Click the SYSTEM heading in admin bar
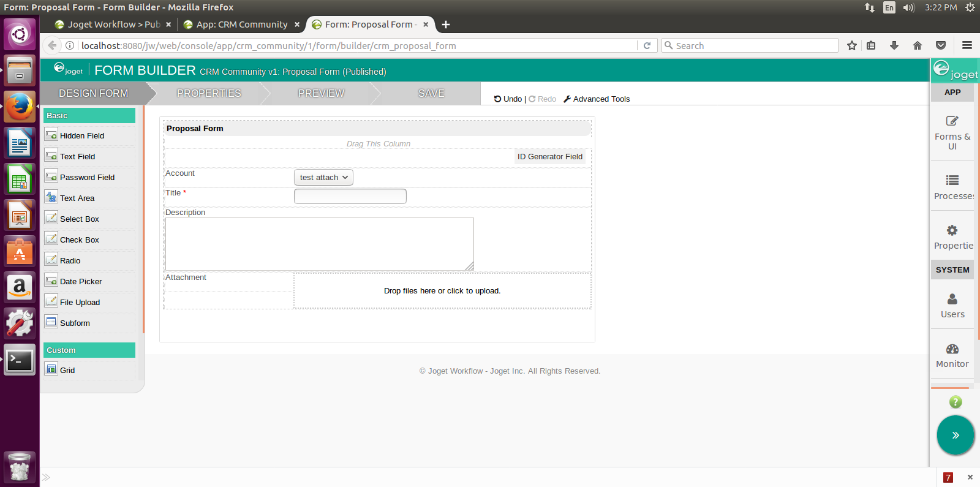This screenshot has width=980, height=487. (x=952, y=270)
